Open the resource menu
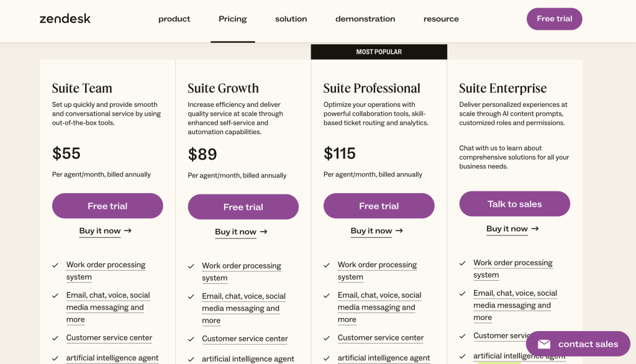 [441, 19]
